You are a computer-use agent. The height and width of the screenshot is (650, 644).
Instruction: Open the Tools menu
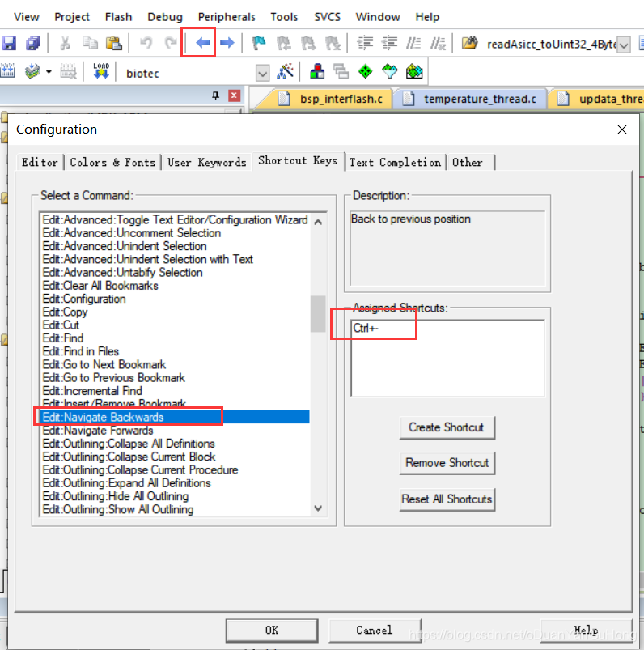[x=284, y=17]
